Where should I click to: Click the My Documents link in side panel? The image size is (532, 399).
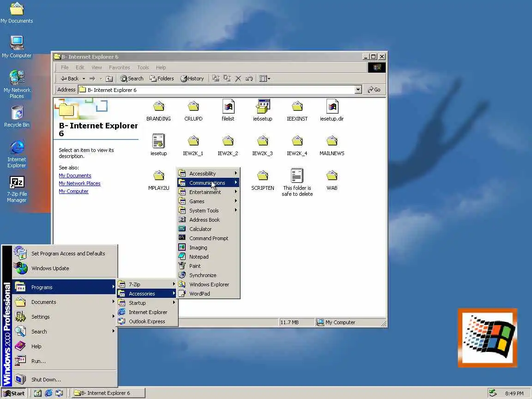click(75, 175)
